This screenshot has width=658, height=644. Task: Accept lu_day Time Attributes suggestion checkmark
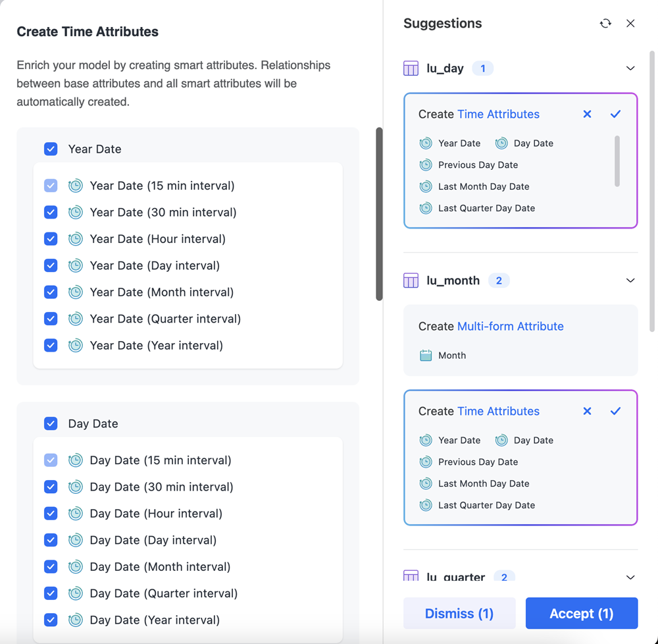point(615,114)
